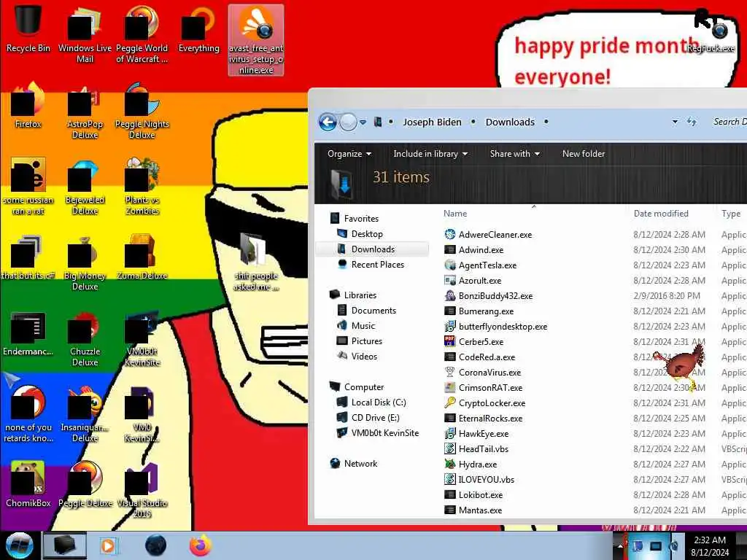
Task: Click the Back arrow in Explorer
Action: 328,122
